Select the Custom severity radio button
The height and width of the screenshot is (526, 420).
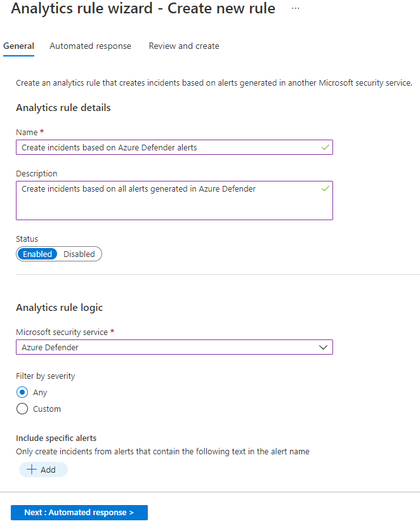click(x=22, y=409)
